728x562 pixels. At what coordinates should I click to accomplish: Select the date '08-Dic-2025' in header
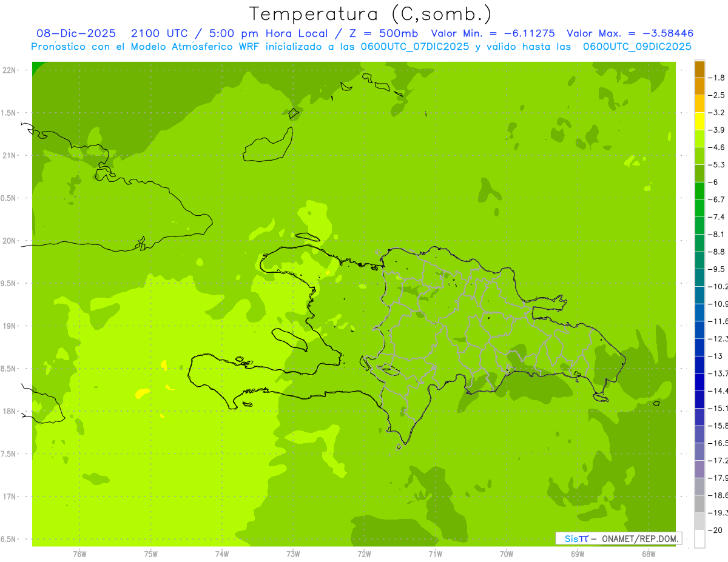click(76, 33)
